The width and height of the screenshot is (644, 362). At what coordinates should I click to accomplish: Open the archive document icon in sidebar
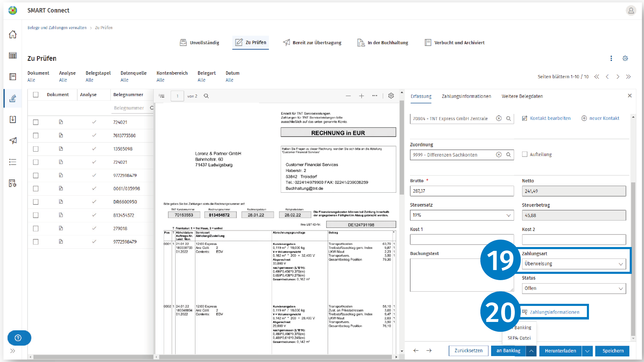tap(13, 77)
